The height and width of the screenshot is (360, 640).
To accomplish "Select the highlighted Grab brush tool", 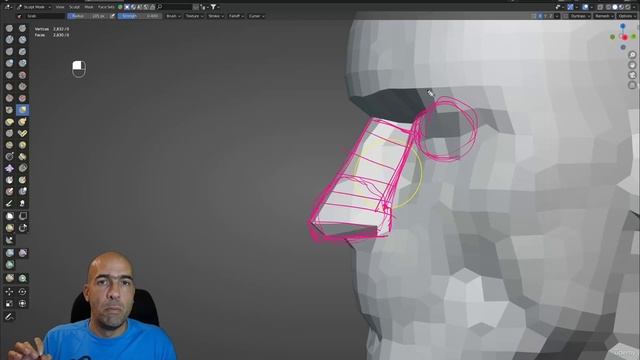I will (x=22, y=110).
